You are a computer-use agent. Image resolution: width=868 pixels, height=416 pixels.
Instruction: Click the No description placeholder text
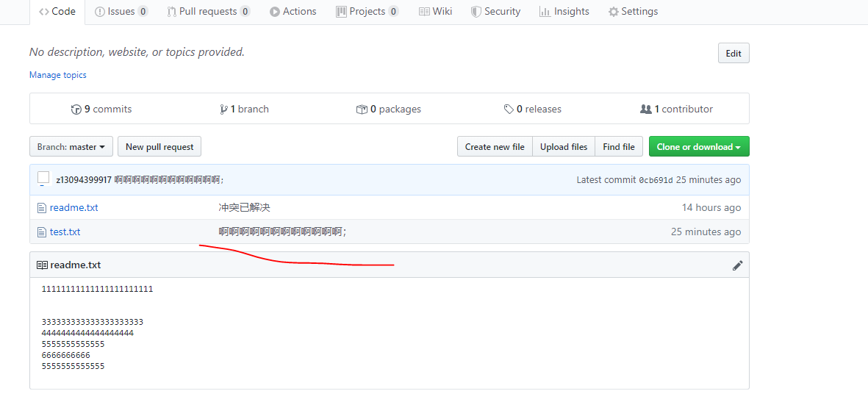point(137,52)
